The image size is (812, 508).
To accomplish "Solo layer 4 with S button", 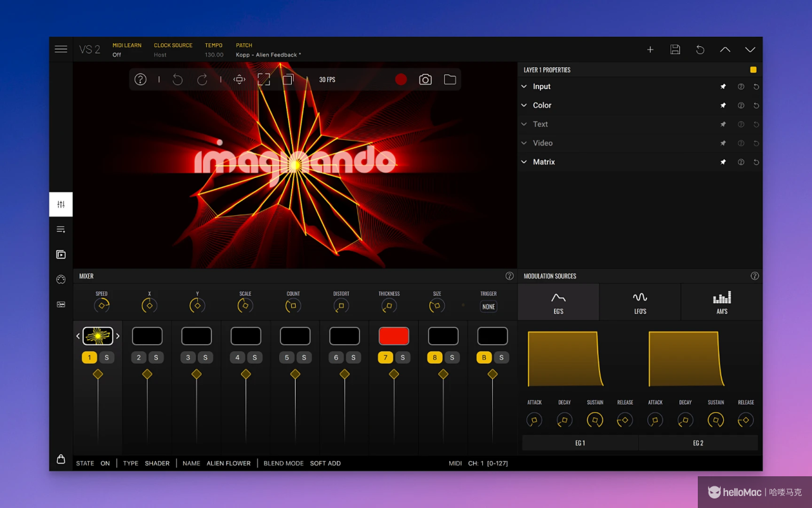I will (254, 358).
